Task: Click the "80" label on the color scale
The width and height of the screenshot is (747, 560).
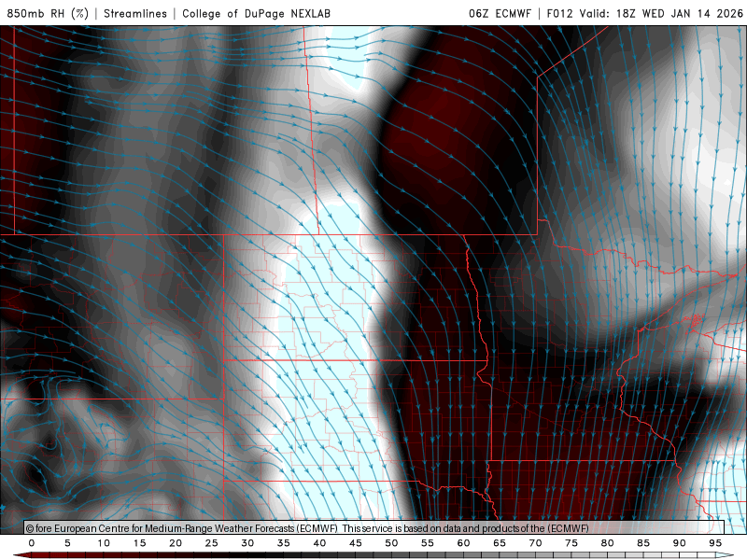Action: [x=608, y=543]
